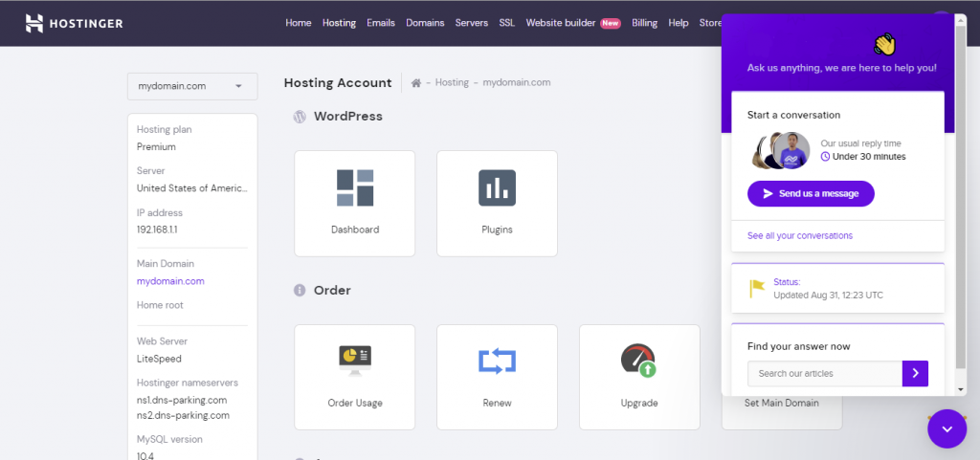
Task: Click the chat widget scrollbar
Action: [961, 197]
